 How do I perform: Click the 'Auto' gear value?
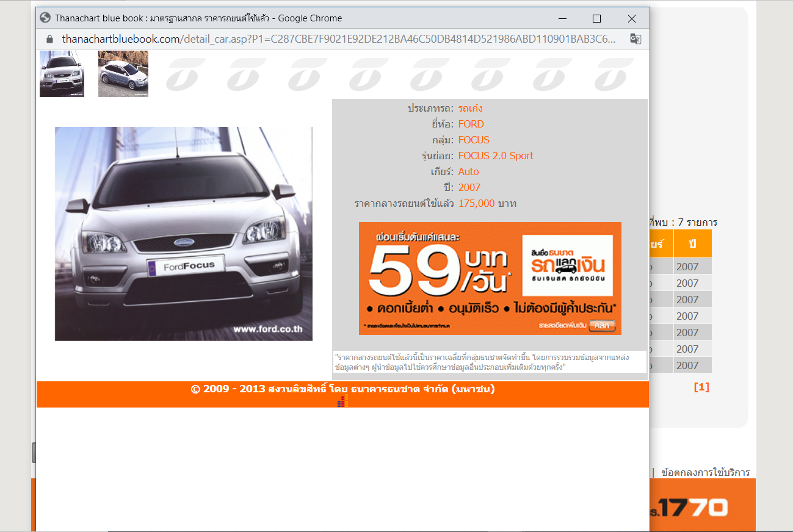coord(469,172)
